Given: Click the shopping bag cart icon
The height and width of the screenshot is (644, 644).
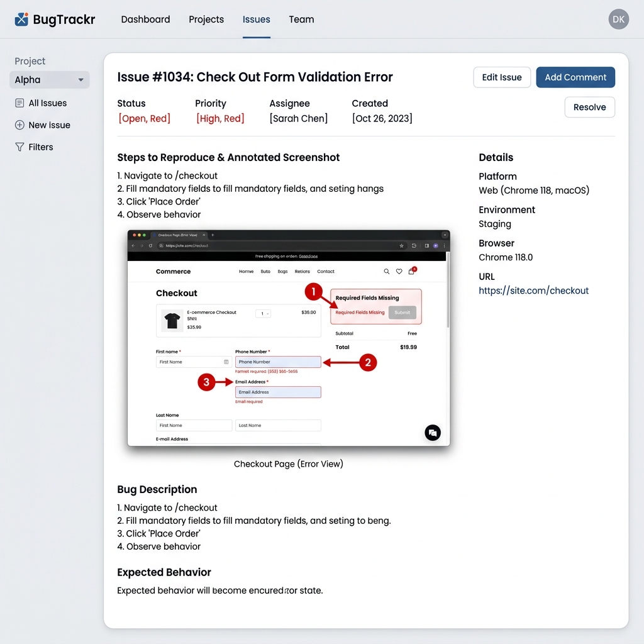Looking at the screenshot, I should [411, 271].
